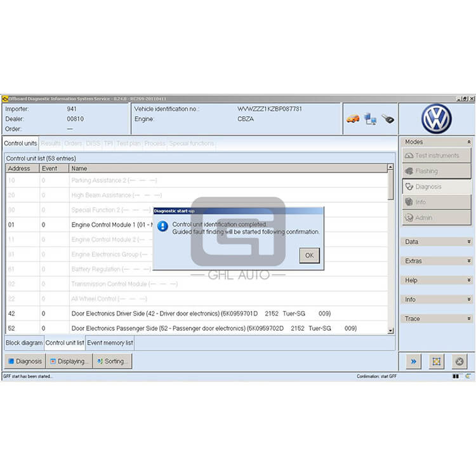Screen dimensions: 476x476
Task: Collapse the Modes section
Action: [x=469, y=142]
